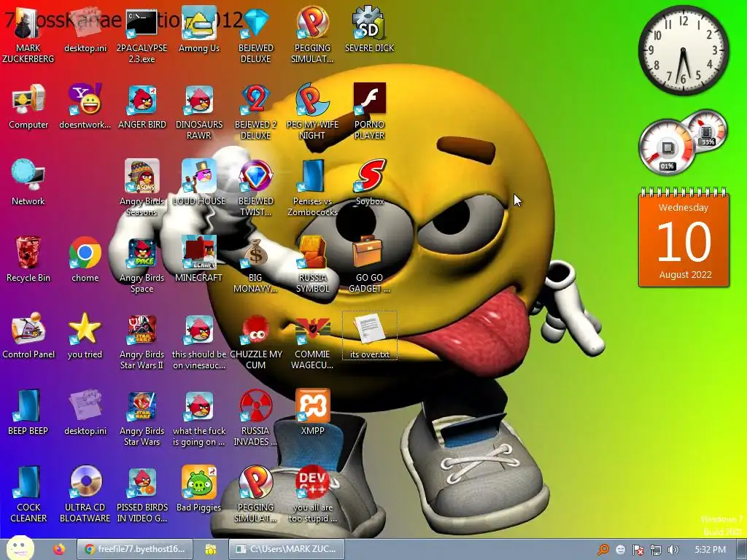Launch the ANGER BIRD shortcut
Screen dimensions: 747x560
coord(142,106)
